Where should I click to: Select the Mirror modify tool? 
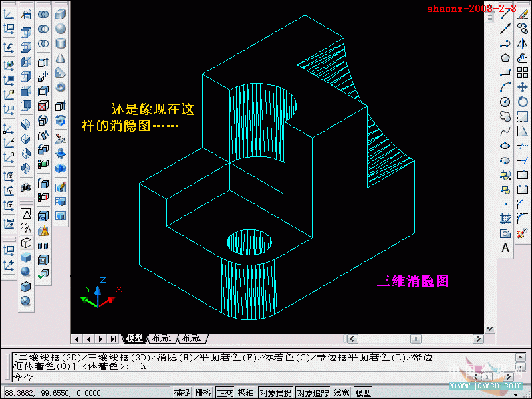click(x=523, y=43)
